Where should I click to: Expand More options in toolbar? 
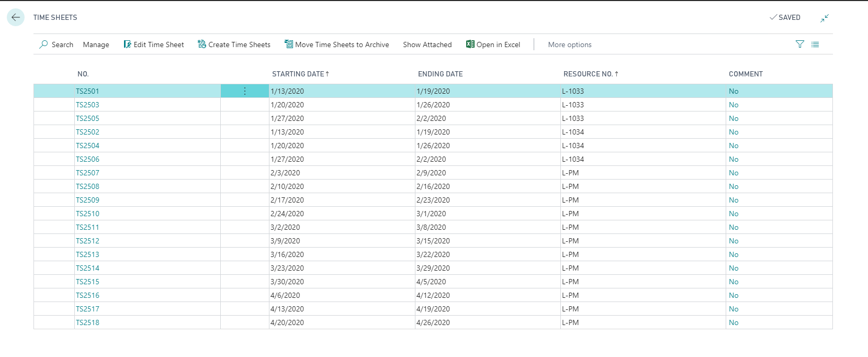click(570, 45)
